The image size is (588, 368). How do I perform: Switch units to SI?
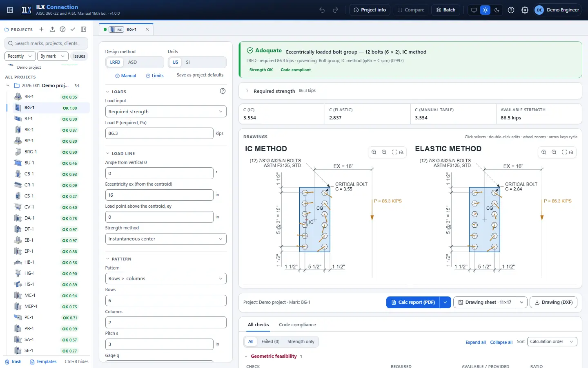coord(188,62)
